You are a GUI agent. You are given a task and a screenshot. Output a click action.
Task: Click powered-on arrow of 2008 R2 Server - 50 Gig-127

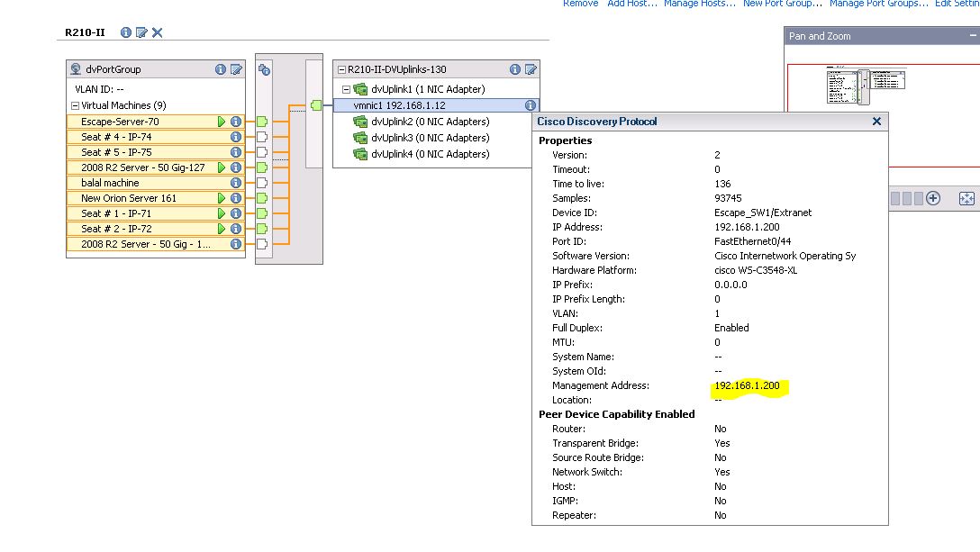click(x=222, y=167)
